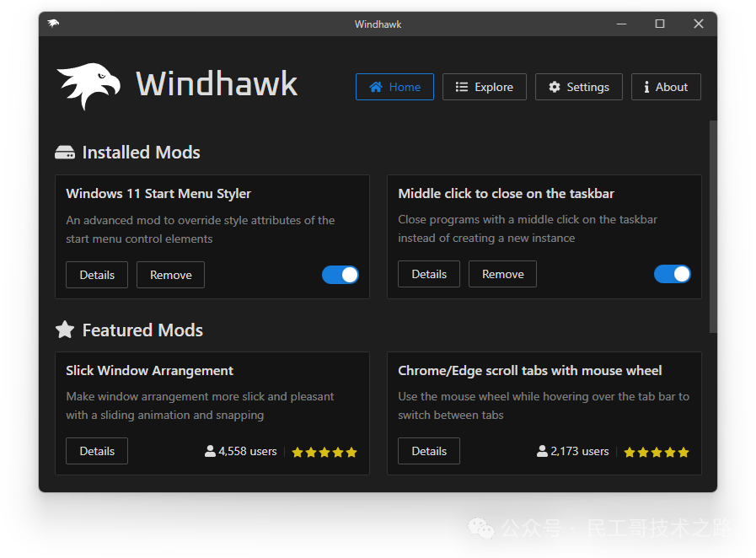The image size is (756, 558).
Task: Click the fifth star rating of Slick Window Arrangement
Action: [x=351, y=452]
